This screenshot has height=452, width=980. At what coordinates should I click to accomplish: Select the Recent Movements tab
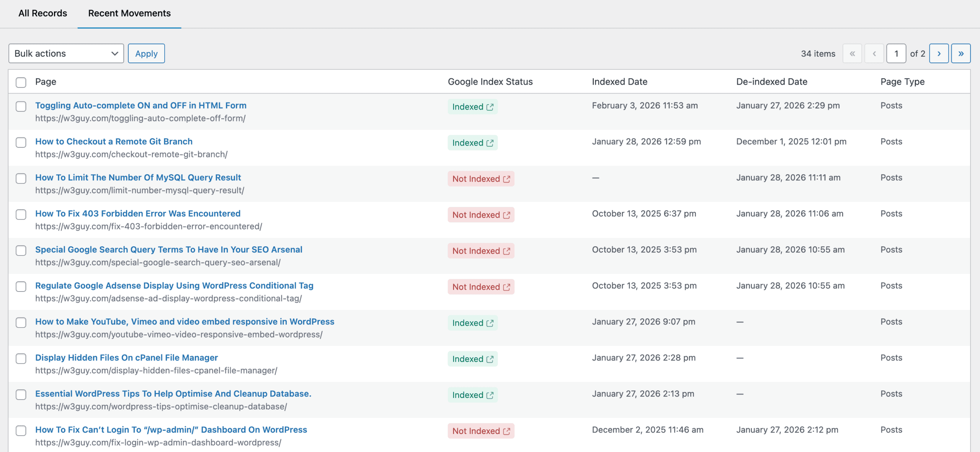[129, 13]
